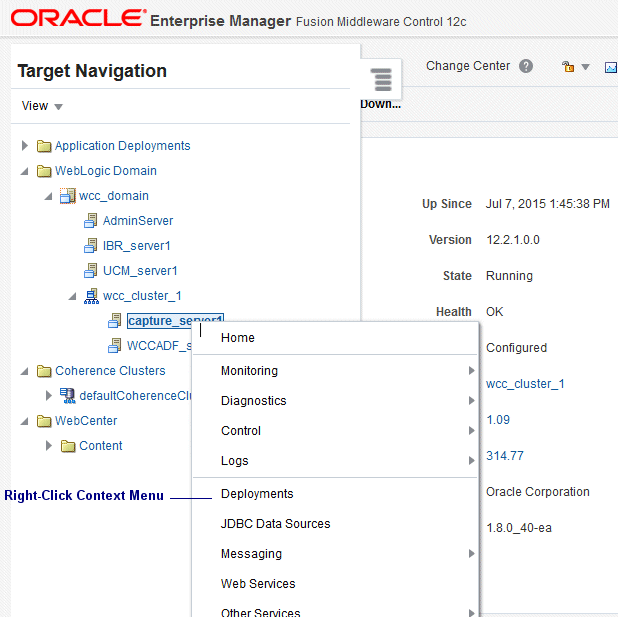Select IBR_server1 in the tree
Screen dimensions: 618x617
click(x=137, y=246)
